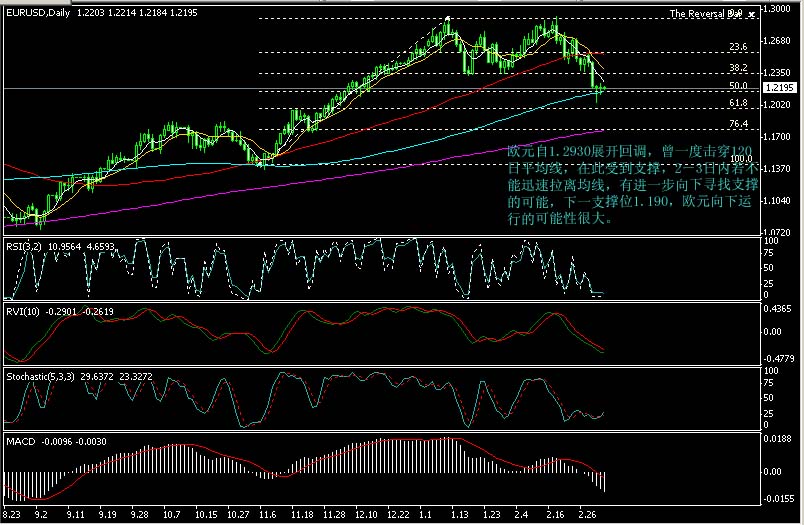Click the 75 level on RSI scale
Screen dimensions: 804x525
(x=768, y=252)
